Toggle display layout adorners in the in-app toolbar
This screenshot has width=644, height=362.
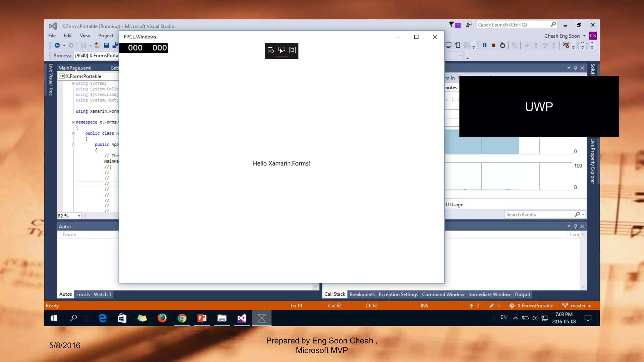(292, 50)
